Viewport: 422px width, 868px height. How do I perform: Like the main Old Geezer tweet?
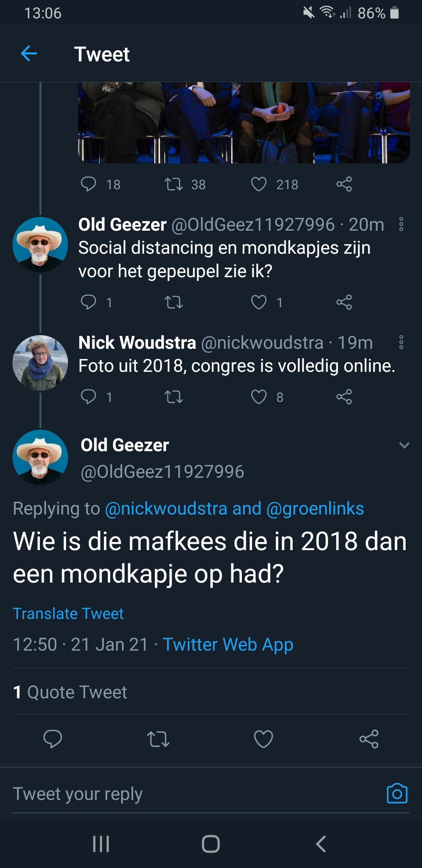[263, 739]
